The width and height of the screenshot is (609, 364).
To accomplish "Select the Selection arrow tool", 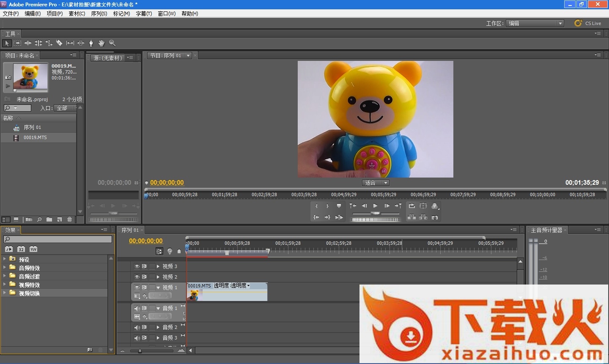I will coord(7,43).
